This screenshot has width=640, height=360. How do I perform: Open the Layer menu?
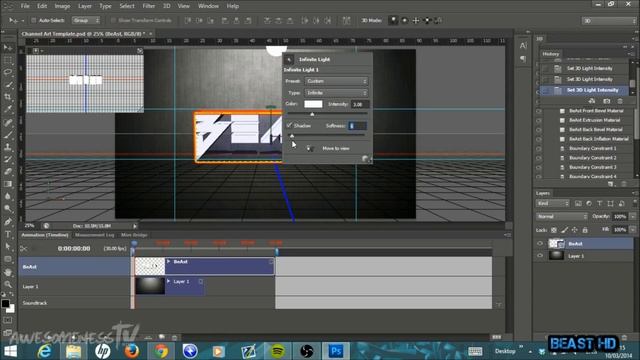click(x=84, y=6)
